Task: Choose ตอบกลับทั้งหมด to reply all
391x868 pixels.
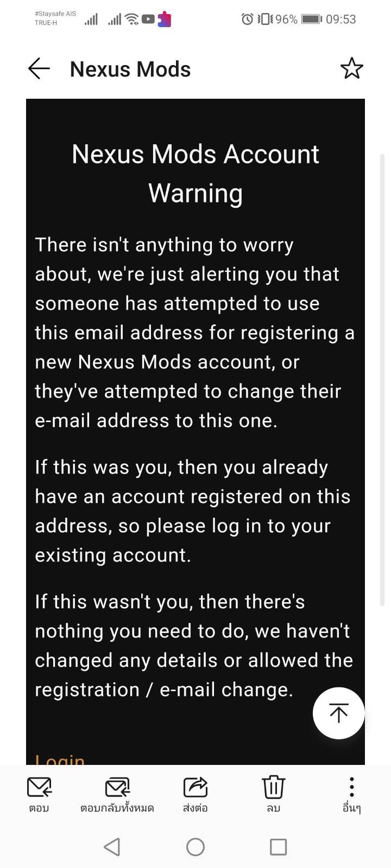Action: click(x=117, y=794)
